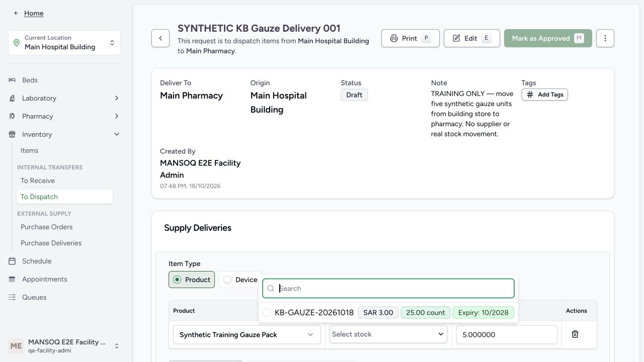Open the Current Location selector

(64, 43)
